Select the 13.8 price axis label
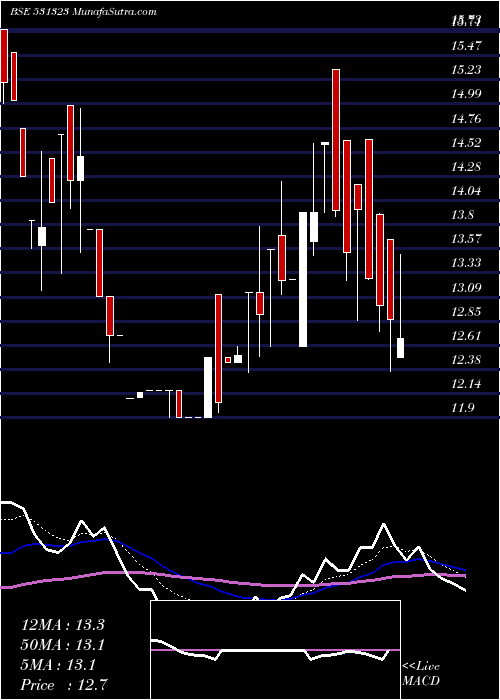 click(x=463, y=215)
